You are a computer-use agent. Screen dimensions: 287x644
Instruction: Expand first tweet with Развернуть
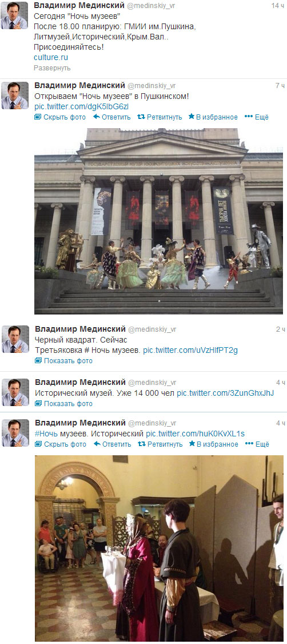pyautogui.click(x=52, y=67)
